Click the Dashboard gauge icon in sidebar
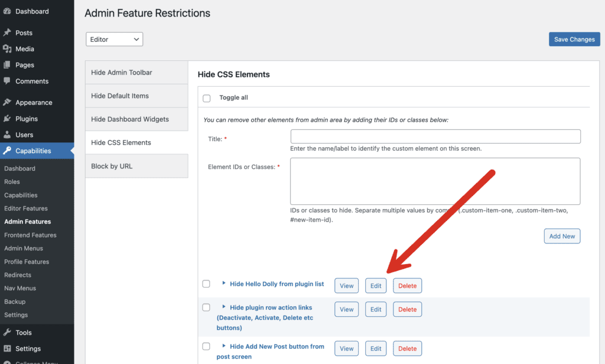This screenshot has height=364, width=605. point(7,11)
